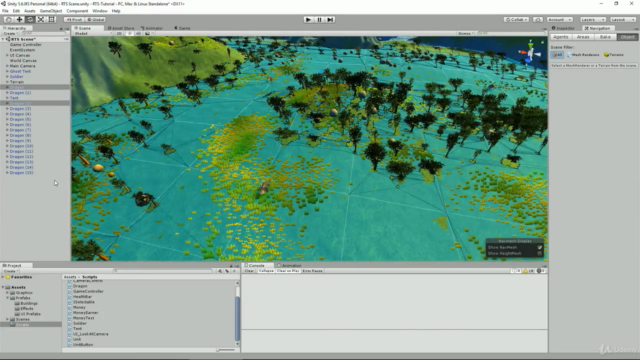Click the Hierarchy search field

[x=43, y=33]
